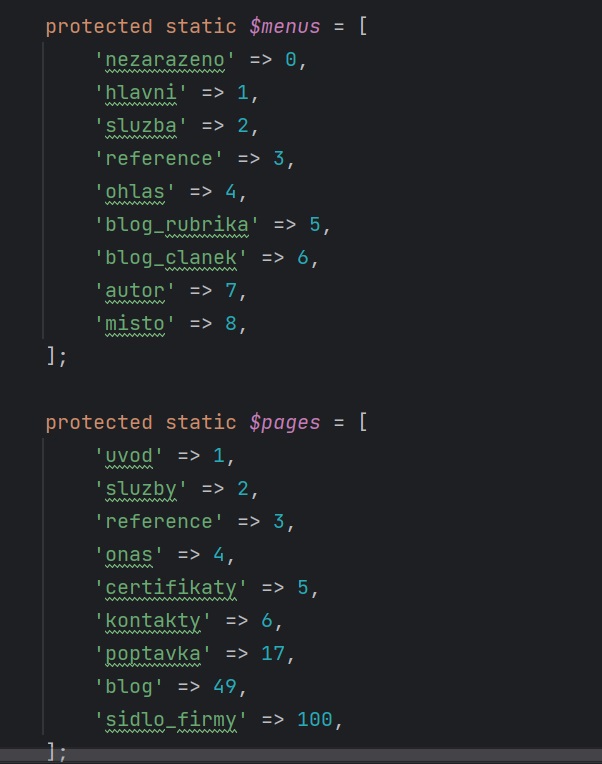Click the value 49 after 'blog'

pyautogui.click(x=225, y=687)
